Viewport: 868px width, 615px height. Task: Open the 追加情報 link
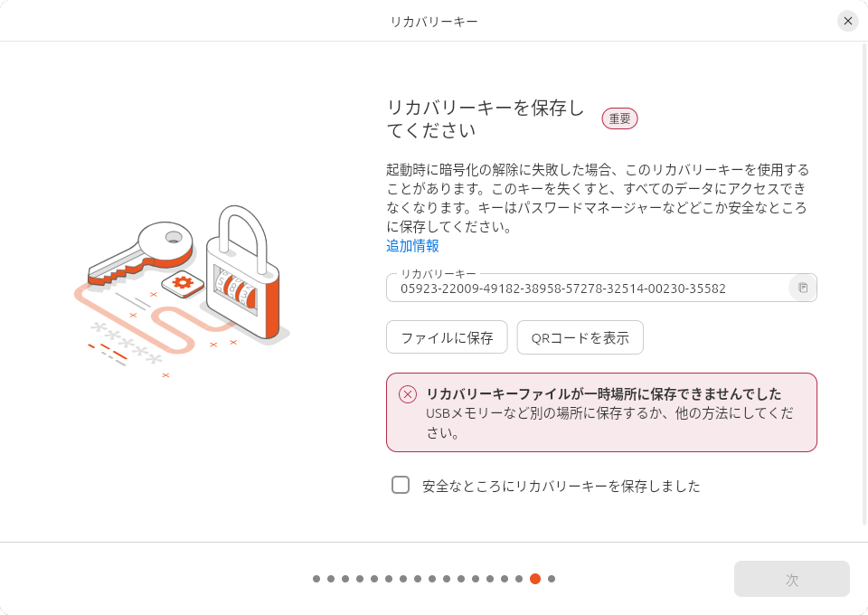coord(412,245)
